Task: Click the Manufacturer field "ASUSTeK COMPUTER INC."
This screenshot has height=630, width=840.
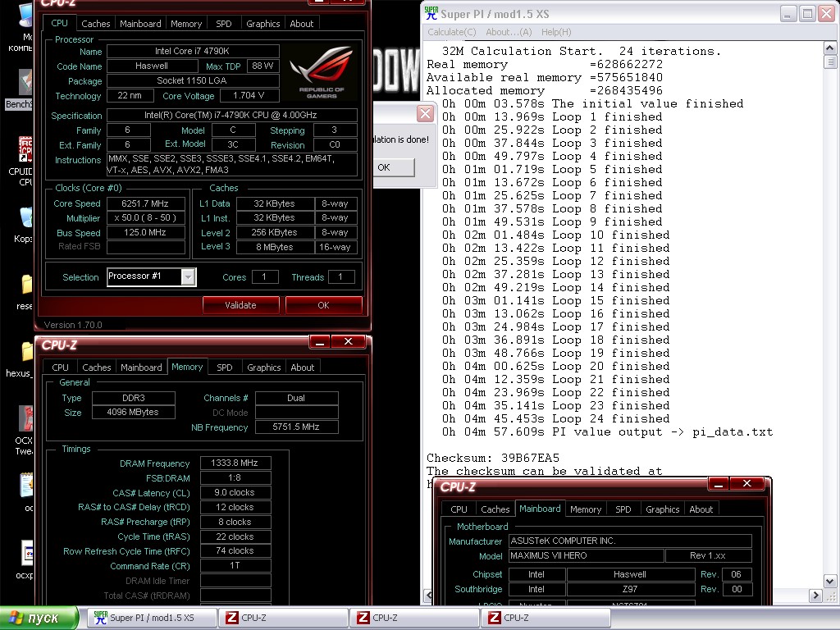Action: point(630,541)
